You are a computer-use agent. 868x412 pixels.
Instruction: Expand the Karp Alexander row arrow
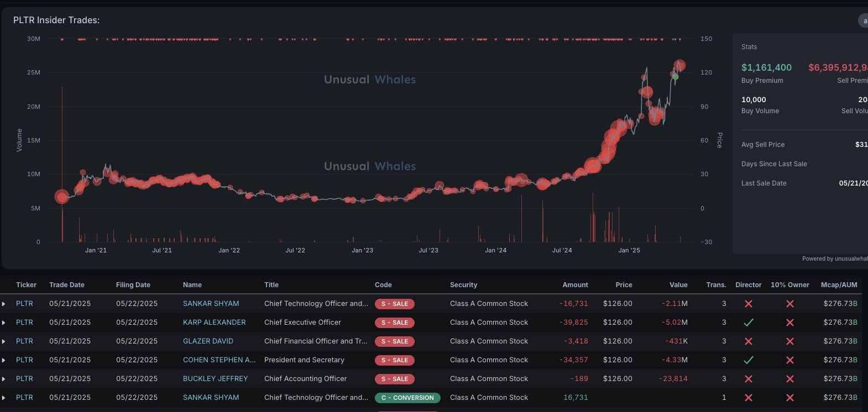[x=3, y=323]
